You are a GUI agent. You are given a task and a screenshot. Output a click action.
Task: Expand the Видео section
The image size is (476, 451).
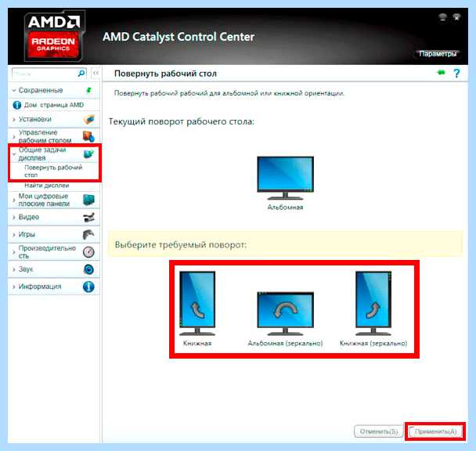pyautogui.click(x=13, y=218)
